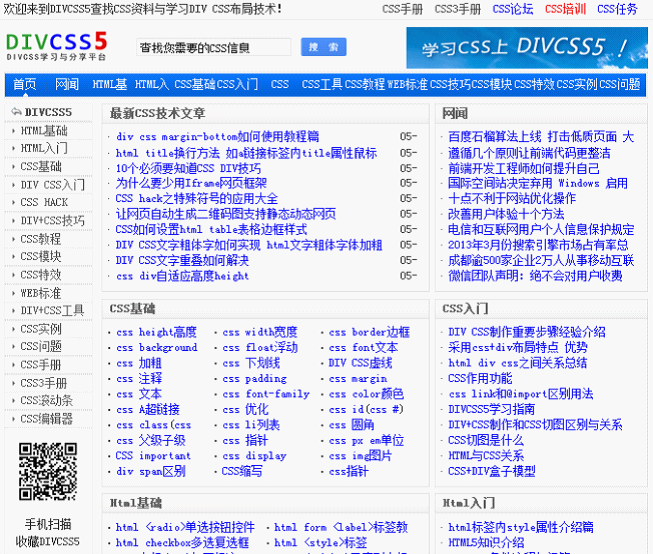This screenshot has width=653, height=554.
Task: Click the css float浮动 link
Action: pos(260,348)
